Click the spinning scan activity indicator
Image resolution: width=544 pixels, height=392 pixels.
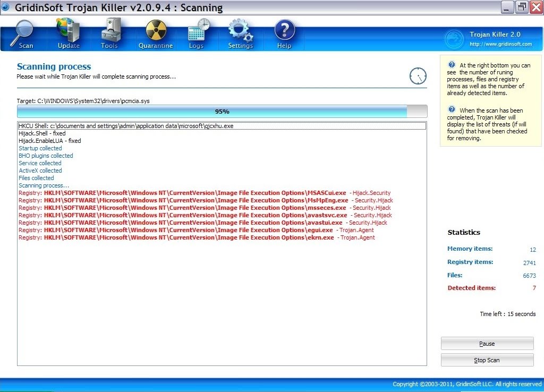pyautogui.click(x=418, y=76)
